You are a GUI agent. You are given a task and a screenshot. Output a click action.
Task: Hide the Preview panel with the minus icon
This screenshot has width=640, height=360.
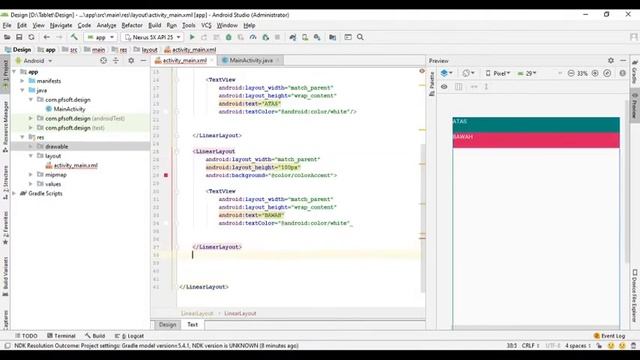pyautogui.click(x=623, y=60)
